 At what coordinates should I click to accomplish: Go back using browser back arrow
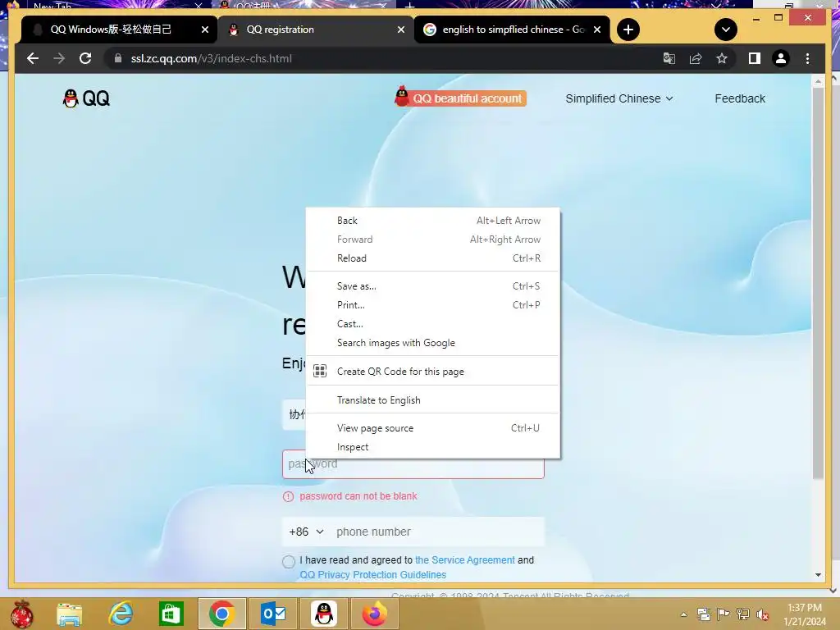33,58
